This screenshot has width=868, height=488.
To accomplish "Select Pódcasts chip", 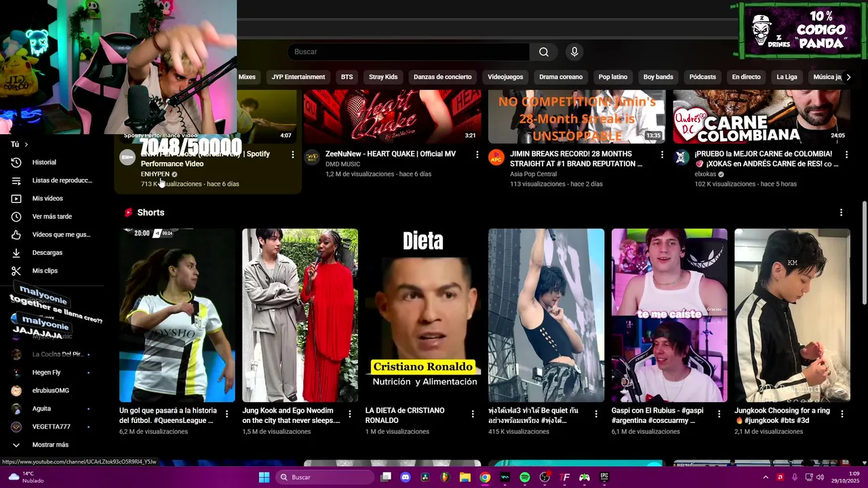I will click(x=703, y=77).
